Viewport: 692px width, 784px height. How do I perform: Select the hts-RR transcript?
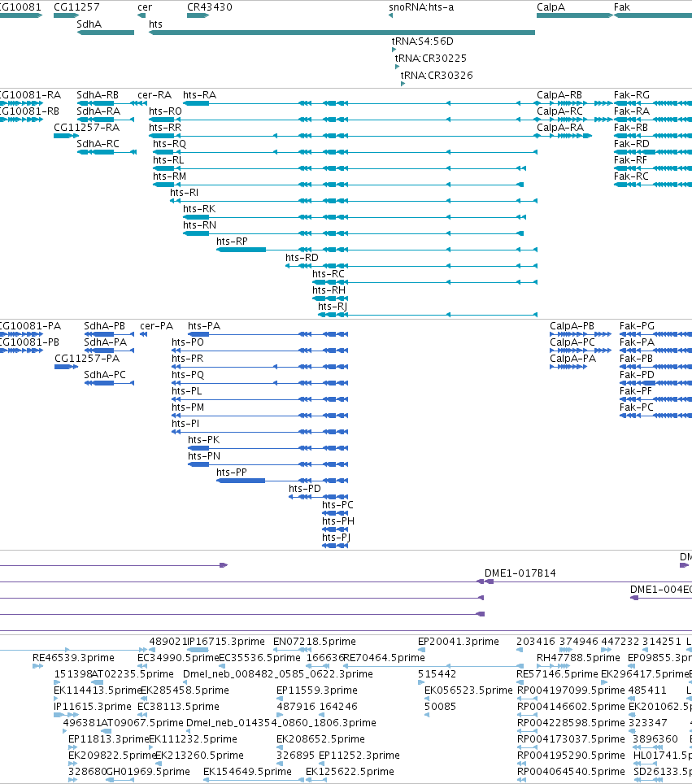tap(345, 136)
